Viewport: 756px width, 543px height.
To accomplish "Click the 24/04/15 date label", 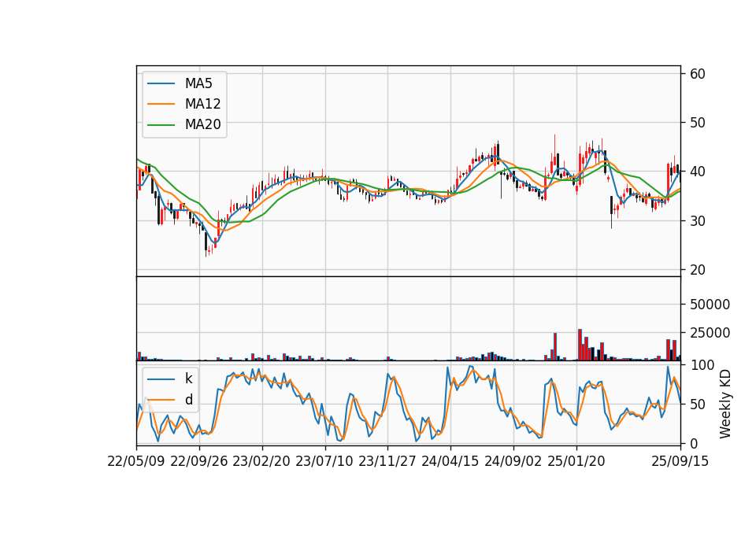I will (450, 461).
